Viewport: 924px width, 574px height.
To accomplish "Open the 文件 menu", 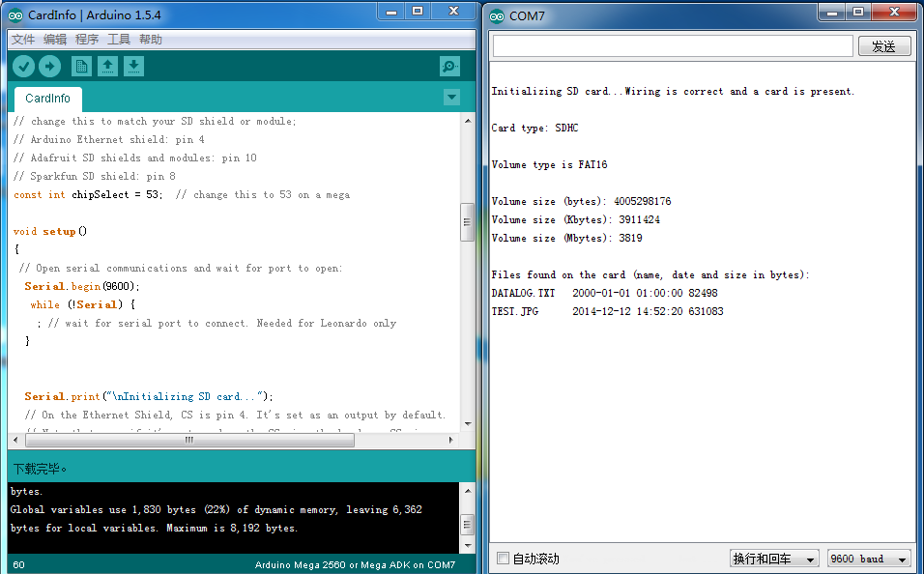I will (23, 40).
